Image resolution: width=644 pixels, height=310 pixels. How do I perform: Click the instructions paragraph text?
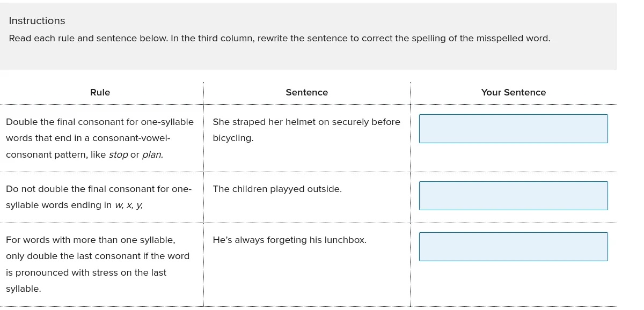click(279, 38)
